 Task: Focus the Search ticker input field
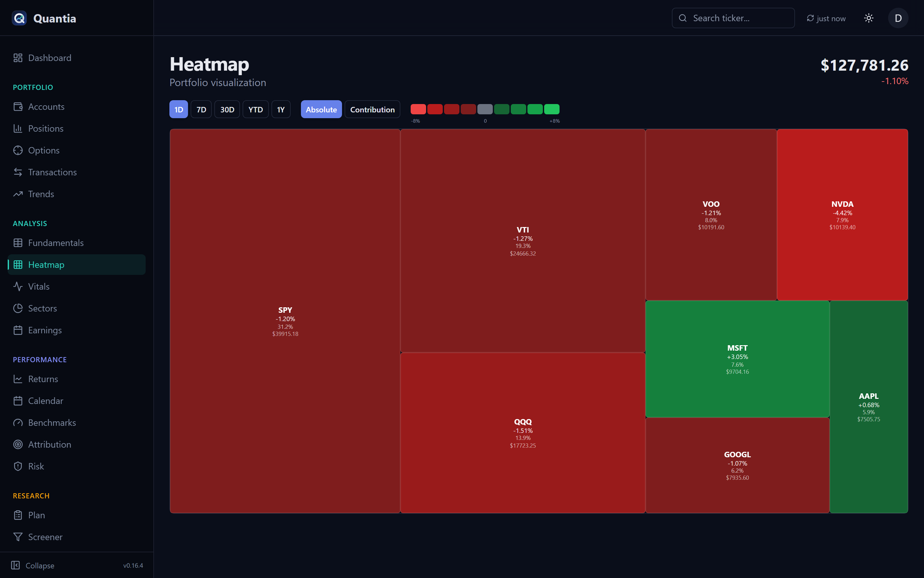(x=733, y=18)
